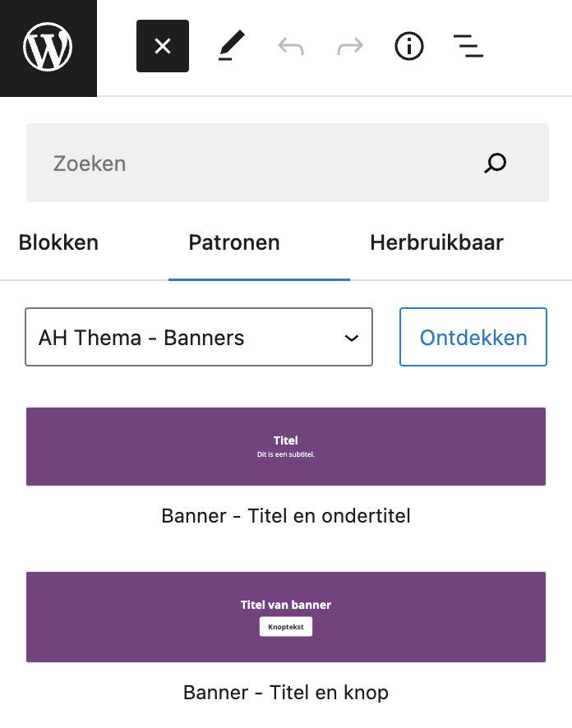The image size is (572, 728).
Task: Open the list view outline icon
Action: tap(468, 46)
